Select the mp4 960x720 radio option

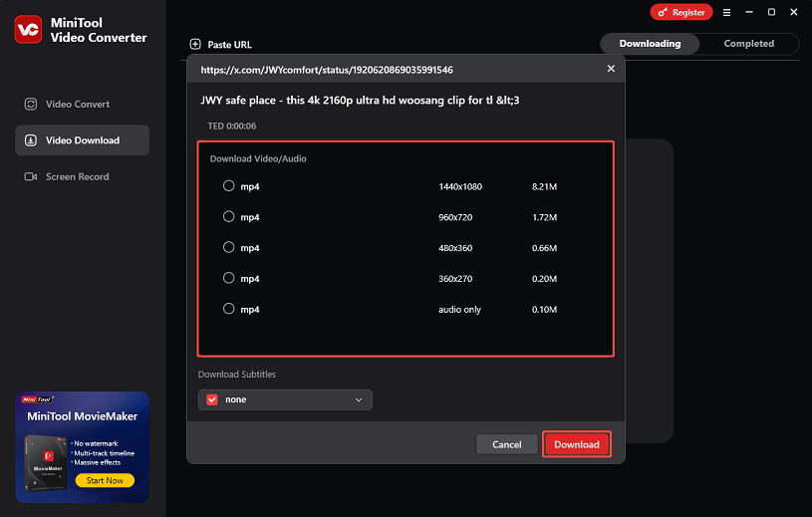tap(228, 216)
